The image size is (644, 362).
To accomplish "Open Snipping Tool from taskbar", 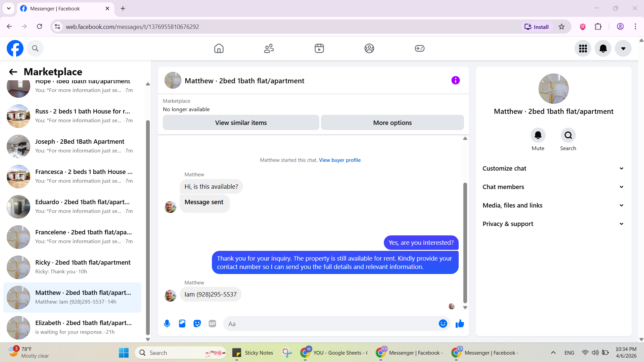I will point(287,353).
